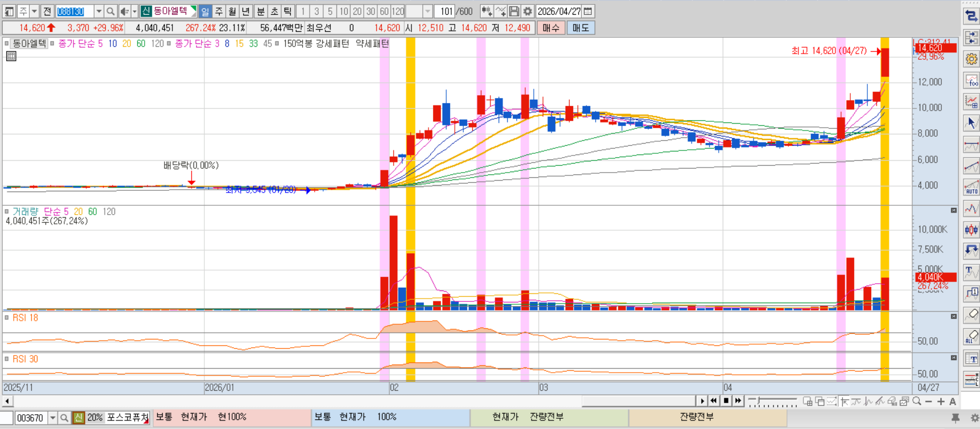Save the chart with the floppy disk icon
The width and height of the screenshot is (980, 429).
coord(514,11)
